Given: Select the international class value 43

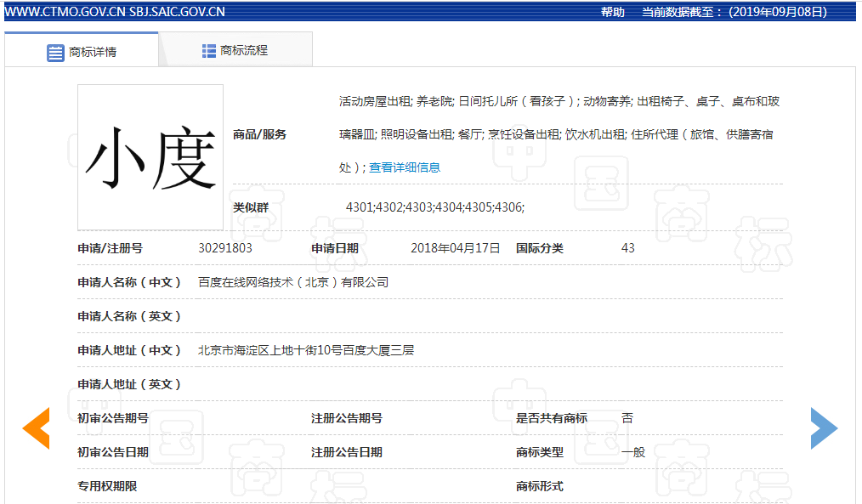Looking at the screenshot, I should pyautogui.click(x=628, y=248).
